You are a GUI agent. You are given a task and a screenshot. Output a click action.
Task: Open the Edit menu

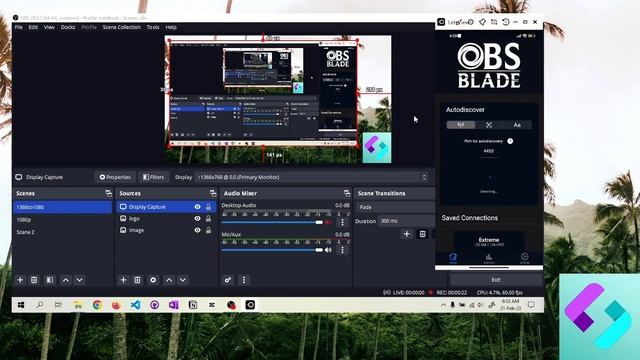(33, 27)
